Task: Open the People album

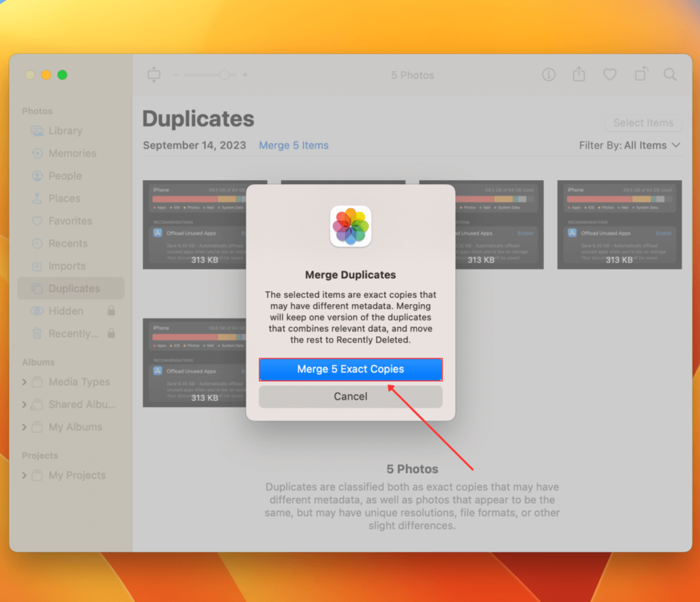Action: click(x=64, y=176)
